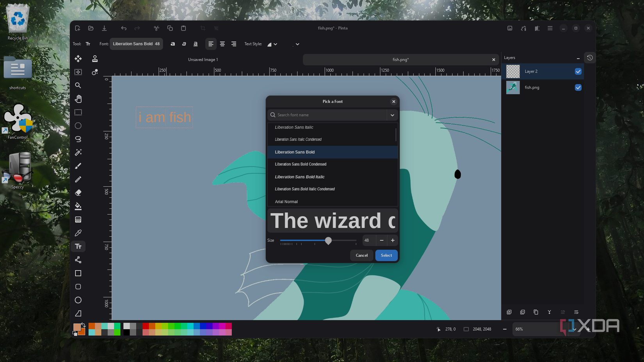Pick red swatch in color palette
This screenshot has height=362, width=644.
click(x=146, y=326)
